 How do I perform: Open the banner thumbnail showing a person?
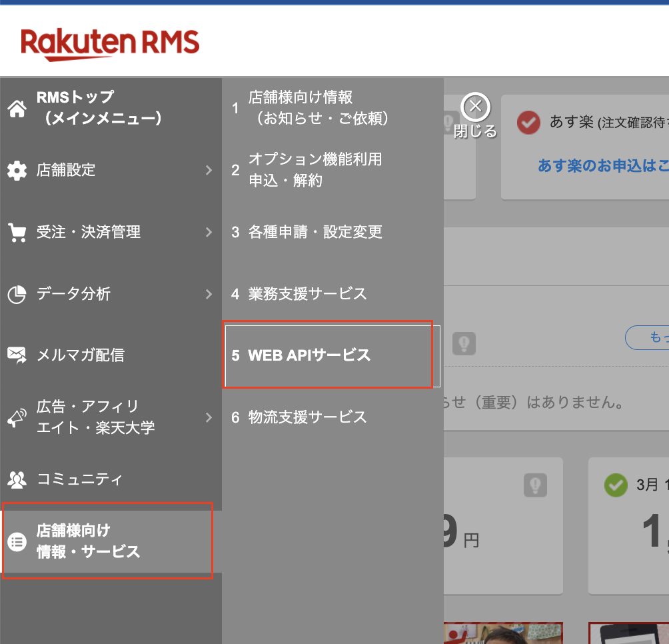(504, 633)
